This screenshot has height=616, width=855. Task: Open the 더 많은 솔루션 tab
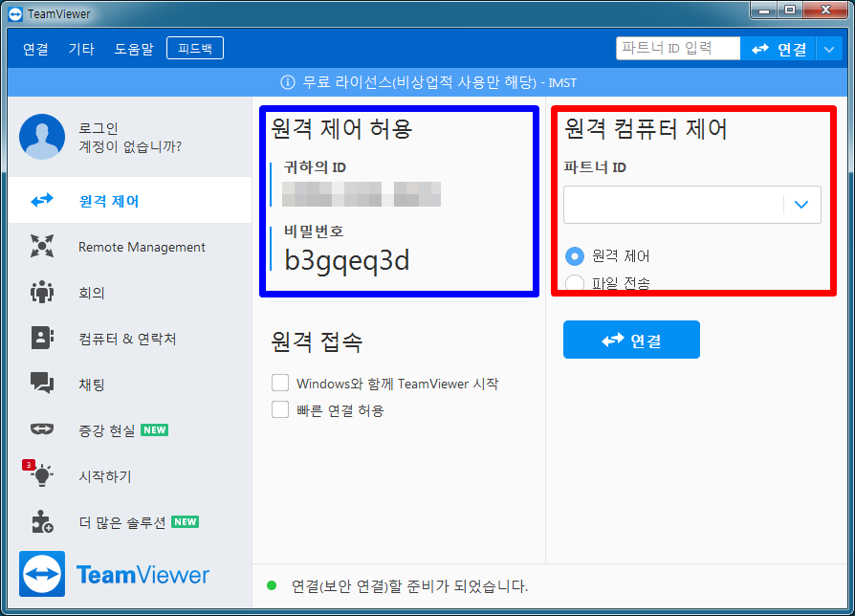pos(130,521)
